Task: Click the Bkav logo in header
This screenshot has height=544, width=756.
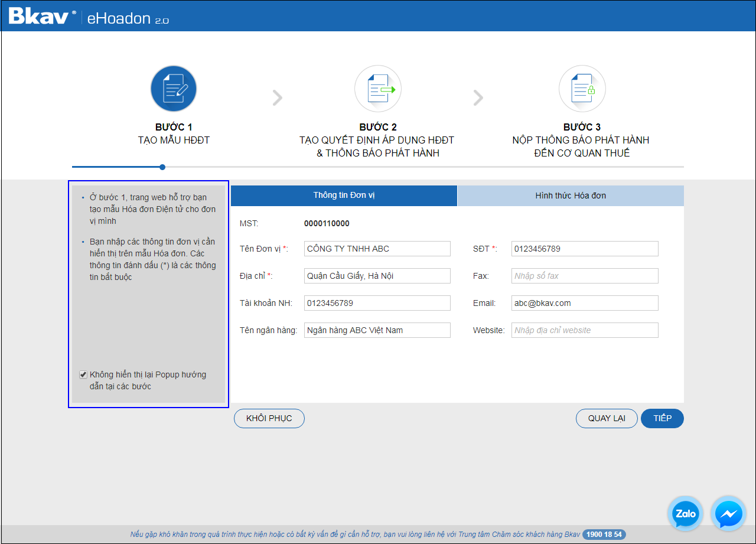Action: (x=42, y=17)
